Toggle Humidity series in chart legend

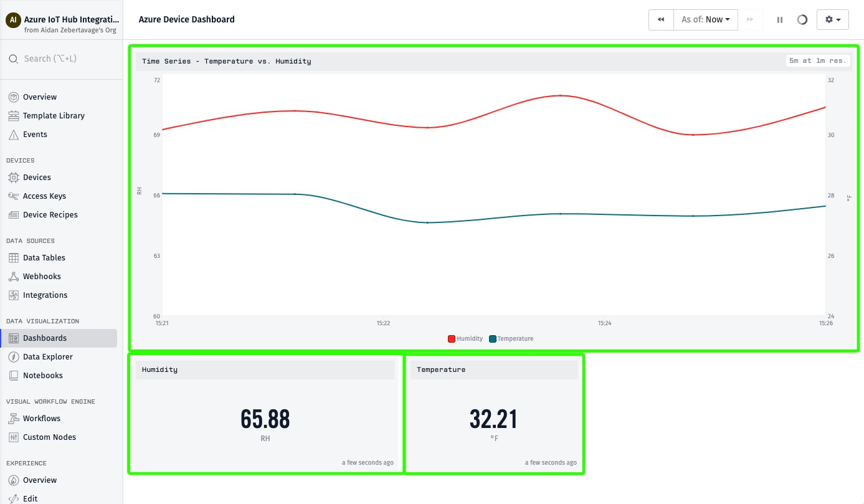tap(465, 339)
